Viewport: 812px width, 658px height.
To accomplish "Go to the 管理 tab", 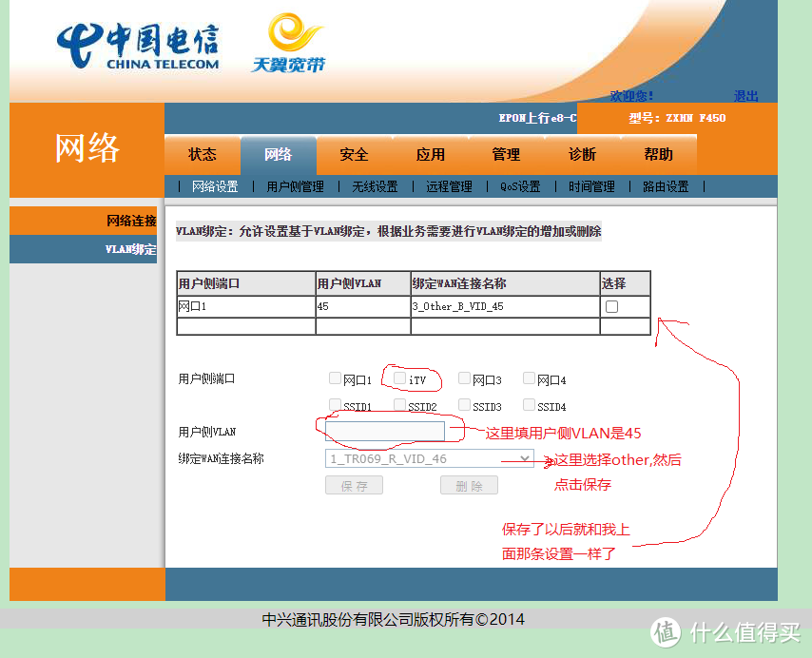I will click(506, 154).
